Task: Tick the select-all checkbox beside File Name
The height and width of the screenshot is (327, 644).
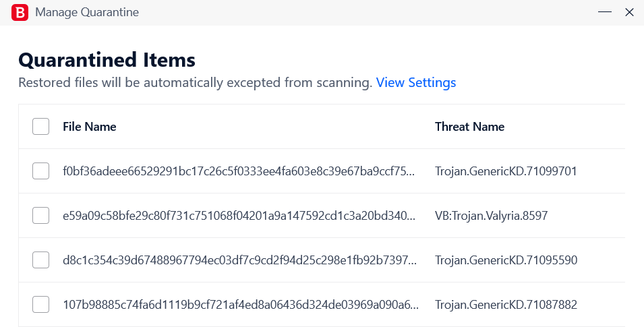Action: tap(40, 127)
